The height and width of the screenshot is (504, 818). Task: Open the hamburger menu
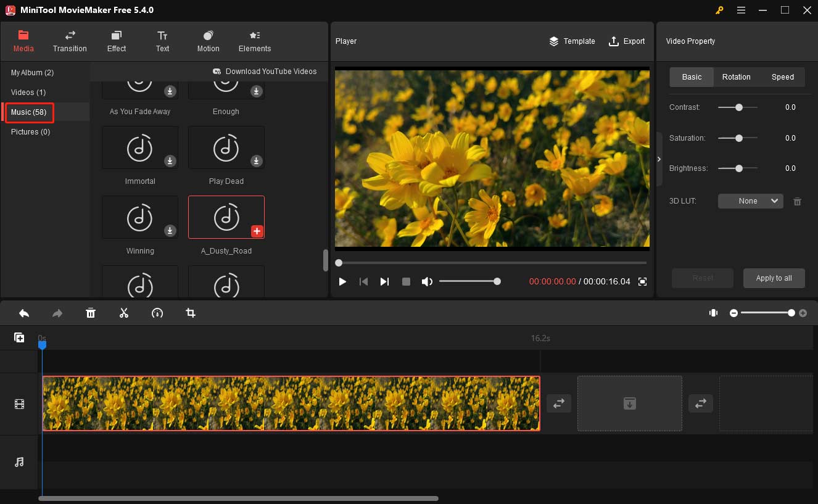pos(741,10)
